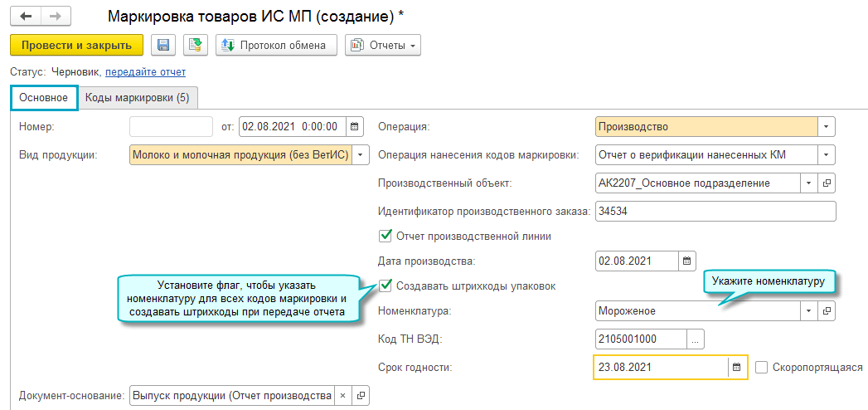Enable the Скоропортящаяся checkbox
868x410 pixels.
coord(762,367)
